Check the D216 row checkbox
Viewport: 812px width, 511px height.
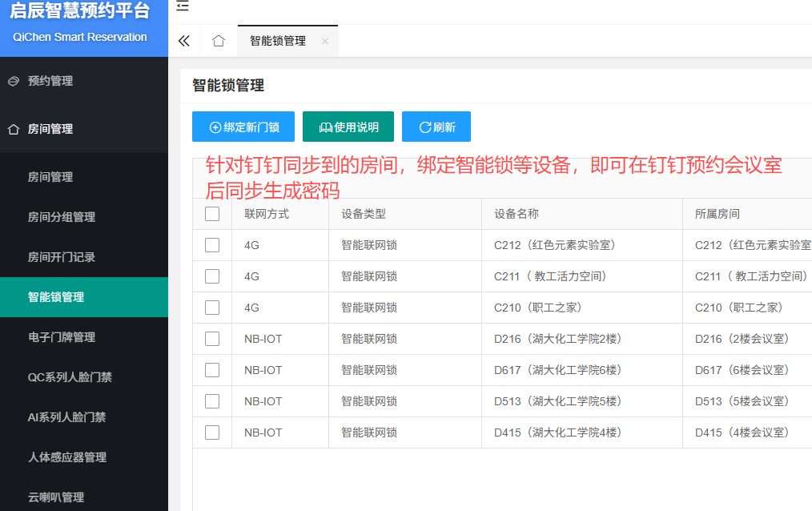pos(212,339)
